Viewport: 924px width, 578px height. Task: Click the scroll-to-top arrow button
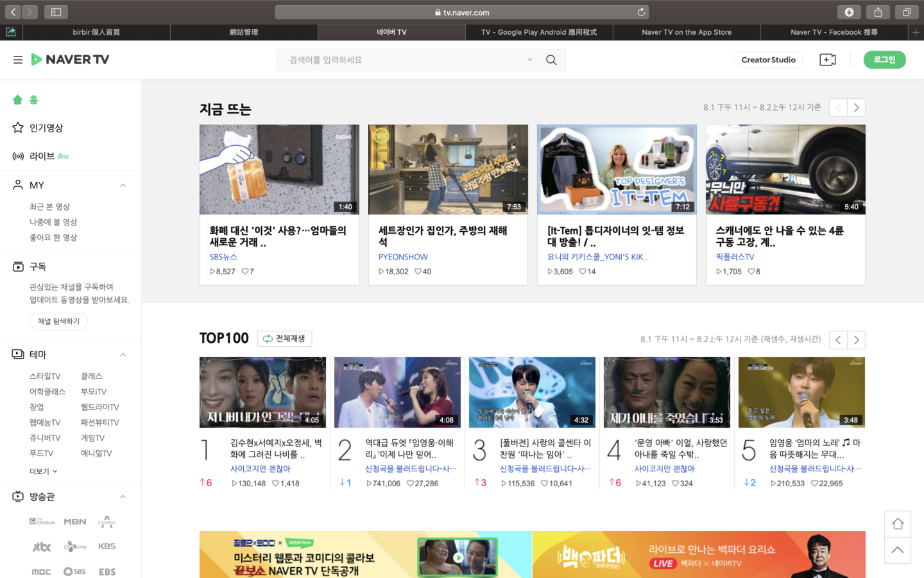tap(898, 550)
